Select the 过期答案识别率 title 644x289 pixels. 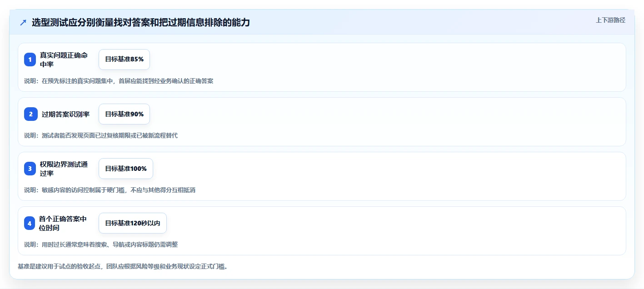pos(66,114)
